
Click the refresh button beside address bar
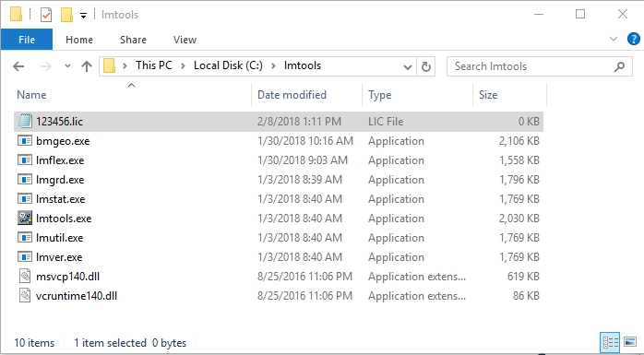pos(426,66)
